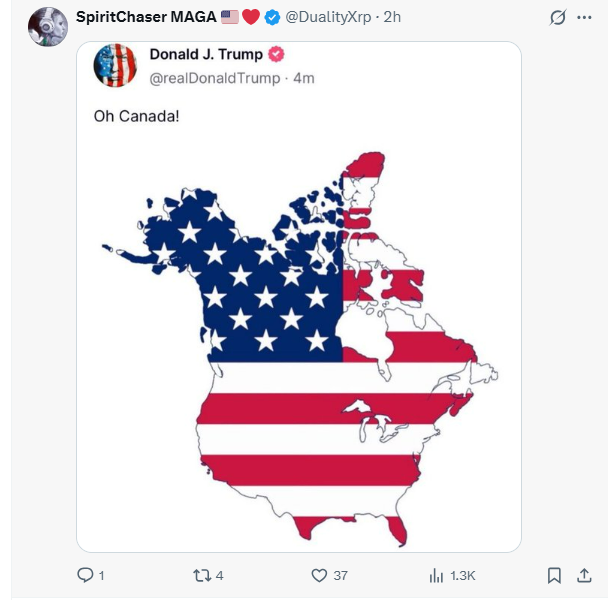Bookmark this post
Image resolution: width=608 pixels, height=600 pixels.
click(x=554, y=575)
